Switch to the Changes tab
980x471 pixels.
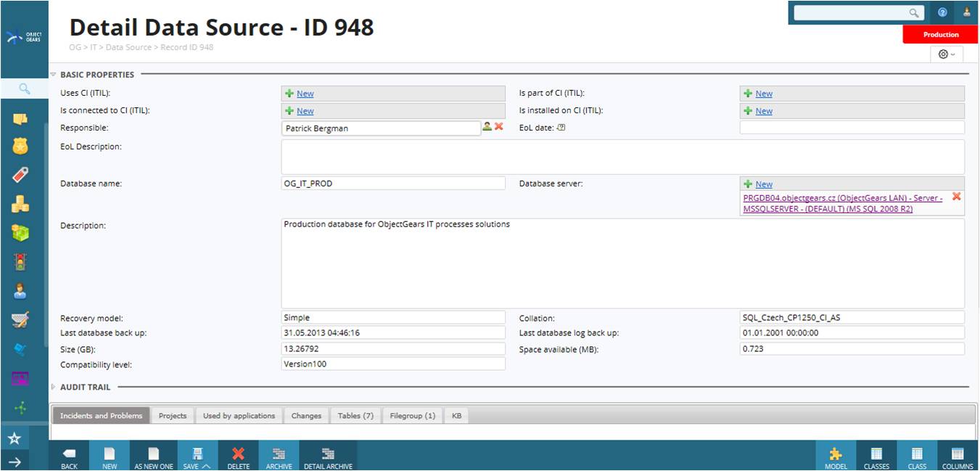point(306,416)
